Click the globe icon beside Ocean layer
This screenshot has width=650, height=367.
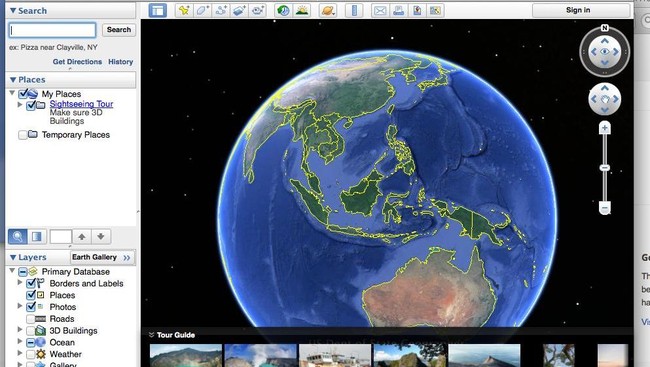pos(41,343)
